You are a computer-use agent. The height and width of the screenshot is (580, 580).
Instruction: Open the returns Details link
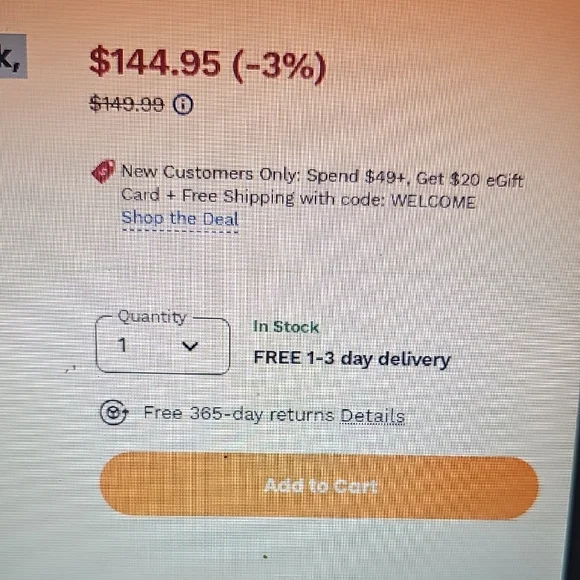372,416
